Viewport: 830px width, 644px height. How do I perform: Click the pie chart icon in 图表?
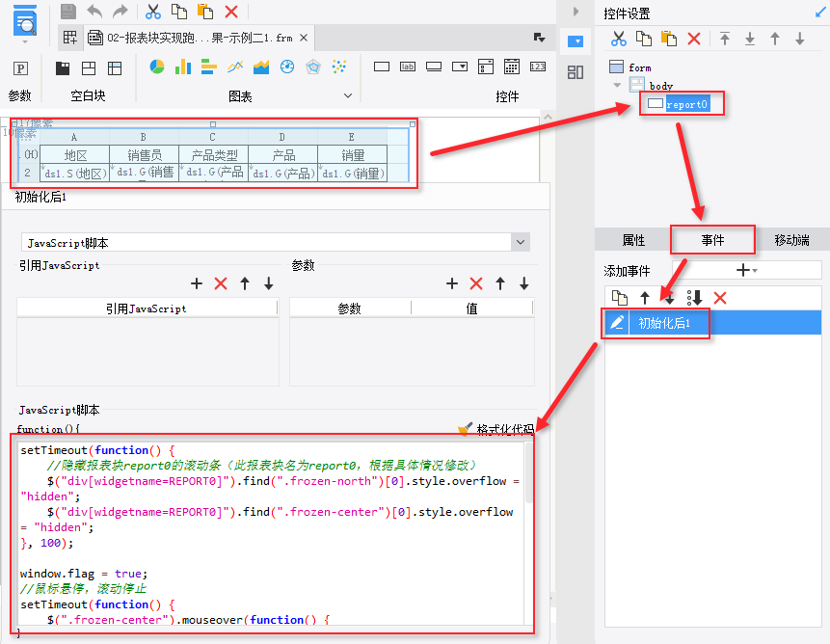pos(156,67)
